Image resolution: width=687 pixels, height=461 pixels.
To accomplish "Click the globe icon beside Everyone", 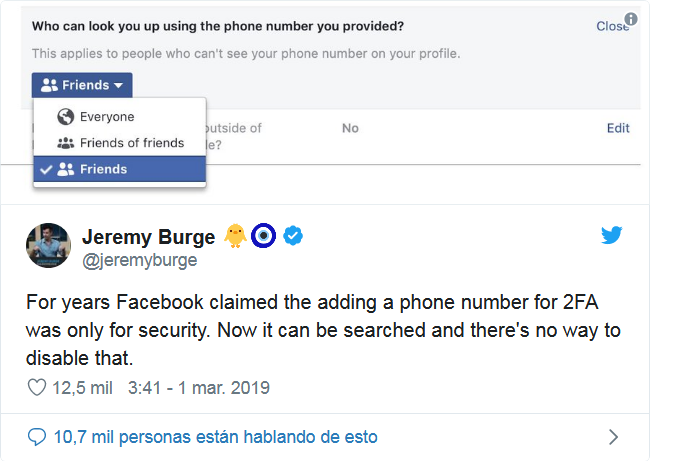I will [x=66, y=117].
